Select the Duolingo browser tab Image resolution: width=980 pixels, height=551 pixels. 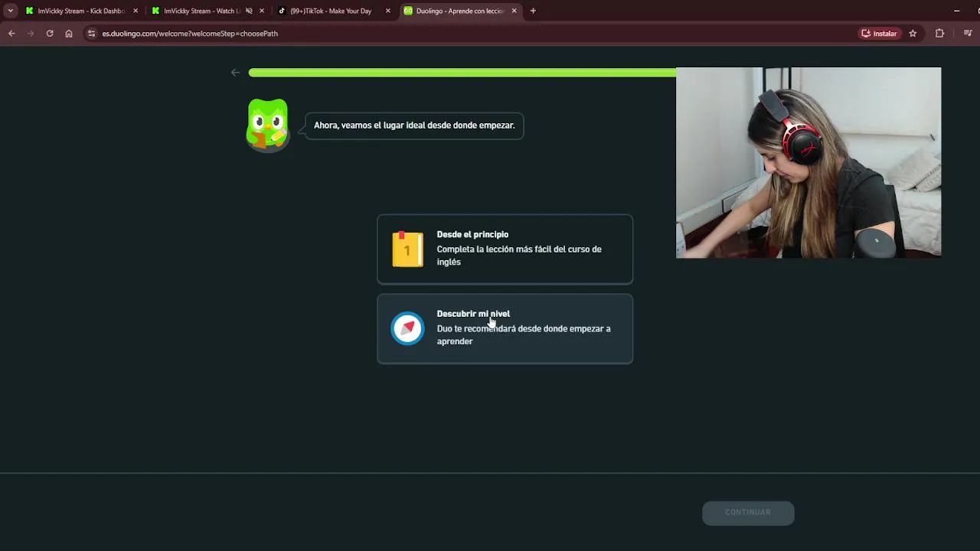[458, 11]
